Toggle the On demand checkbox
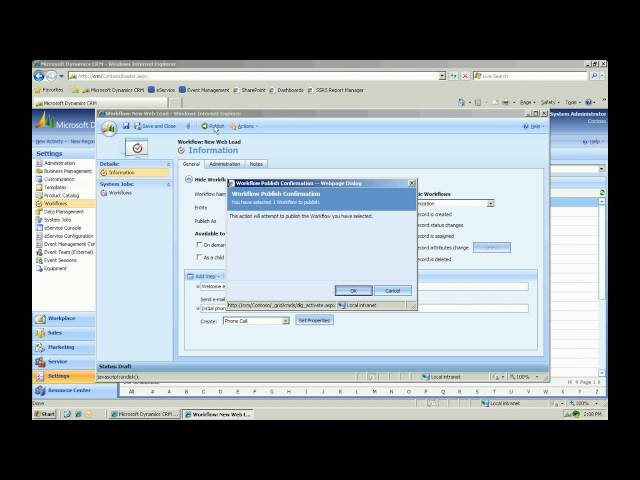Viewport: 640px width, 480px height. (x=199, y=244)
